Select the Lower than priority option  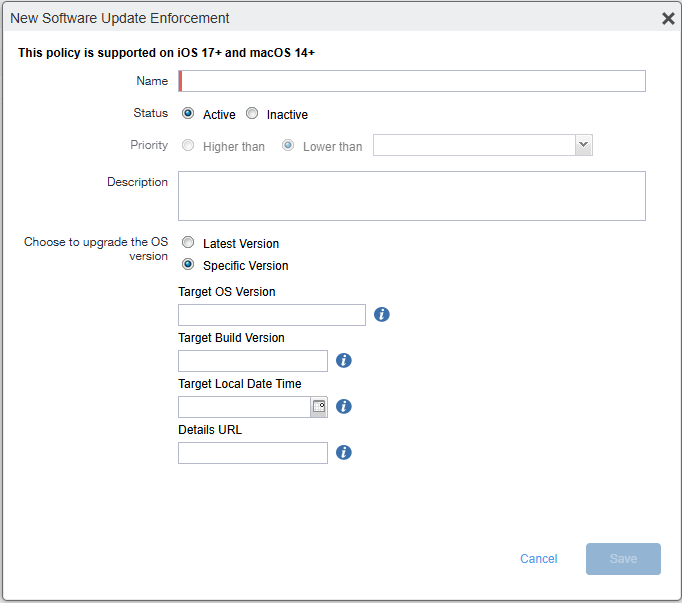[288, 146]
